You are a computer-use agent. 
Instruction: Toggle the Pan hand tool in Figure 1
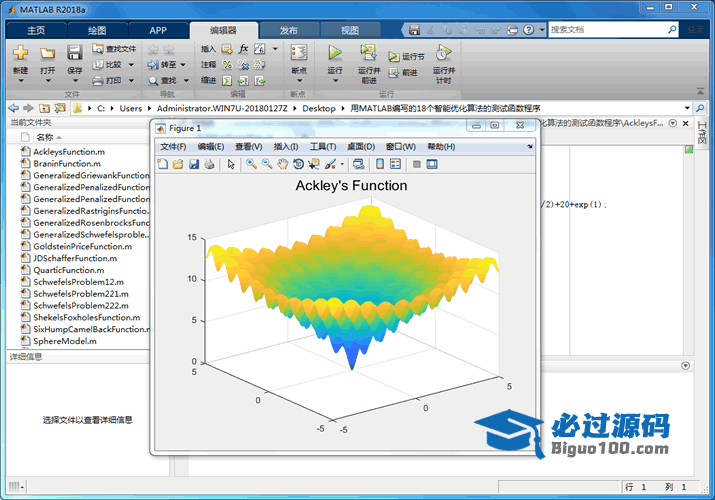[x=283, y=164]
